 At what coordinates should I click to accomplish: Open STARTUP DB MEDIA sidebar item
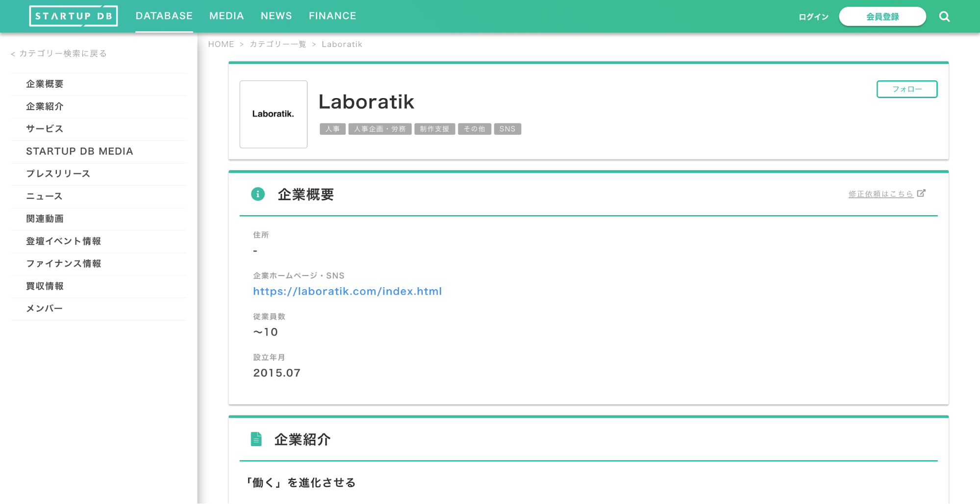99,151
